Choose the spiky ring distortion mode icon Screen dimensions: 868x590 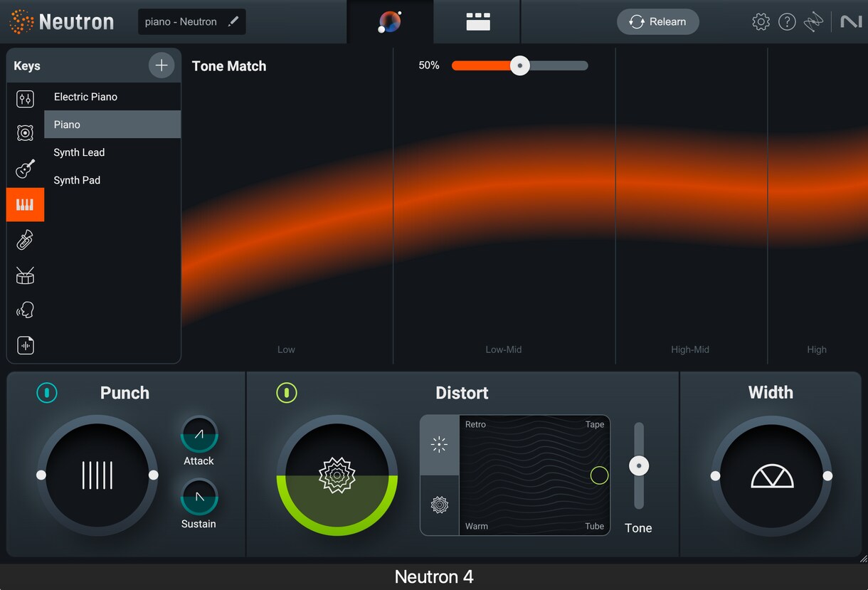pos(440,505)
